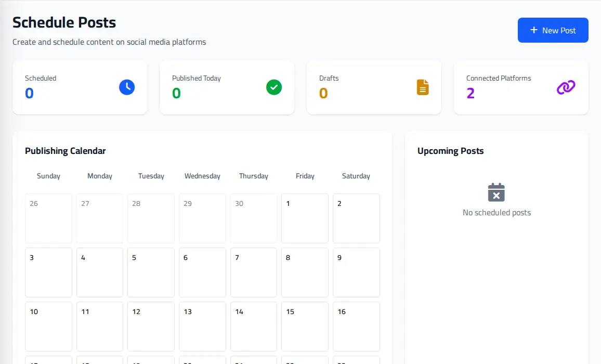Select previous-month day 26
601x364 pixels.
pos(48,218)
